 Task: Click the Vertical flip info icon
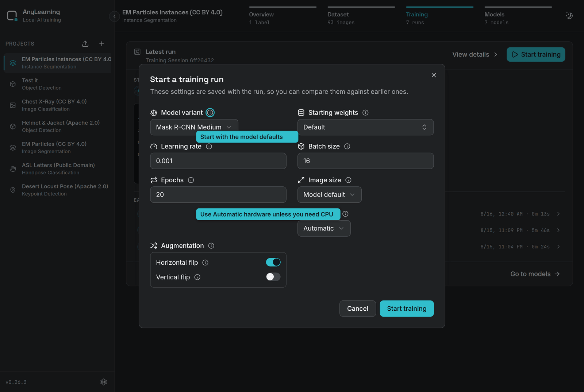[197, 277]
